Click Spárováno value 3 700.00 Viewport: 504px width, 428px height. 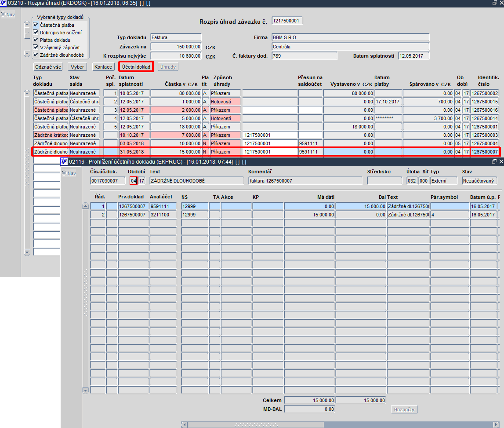[x=428, y=118]
